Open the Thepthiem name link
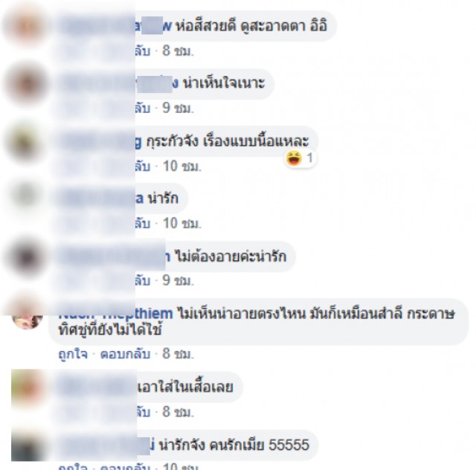Viewport: 476px width, 470px height. point(116,314)
